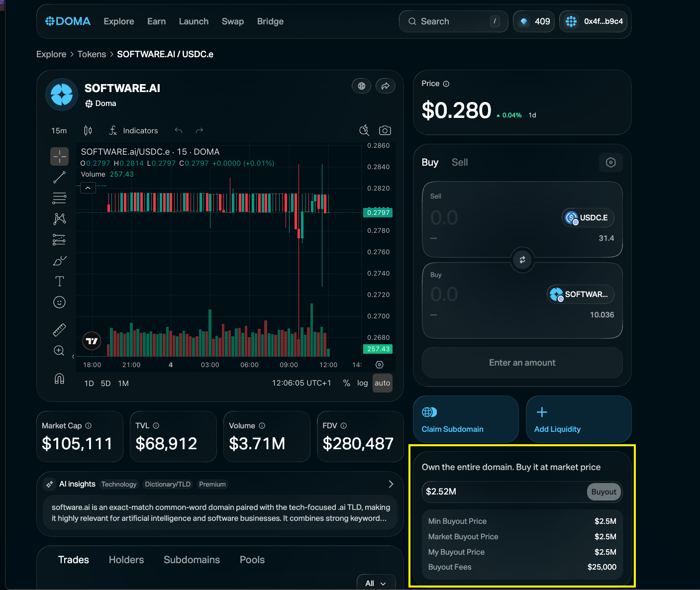The height and width of the screenshot is (590, 700).
Task: Select the forecasting and measurement tool
Action: [59, 240]
